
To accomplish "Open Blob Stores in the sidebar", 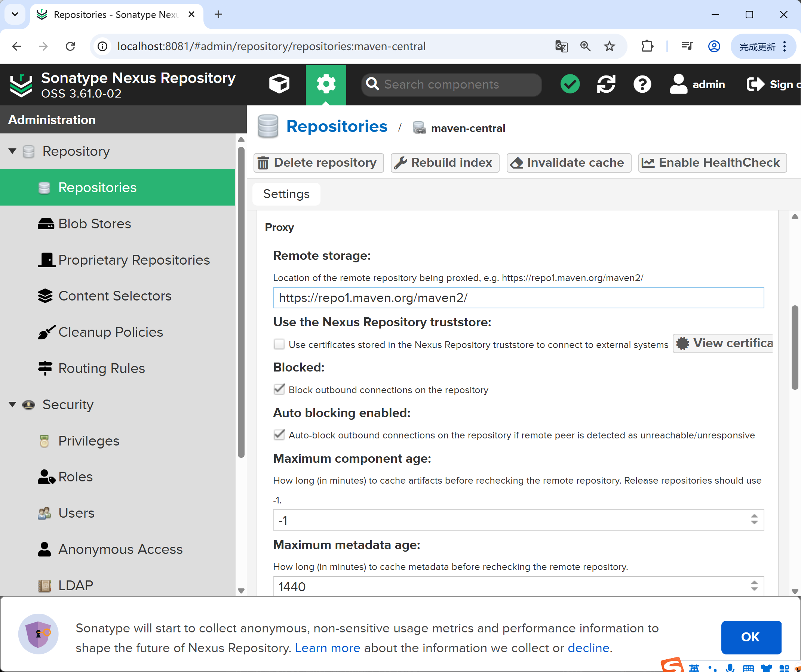I will click(x=94, y=224).
